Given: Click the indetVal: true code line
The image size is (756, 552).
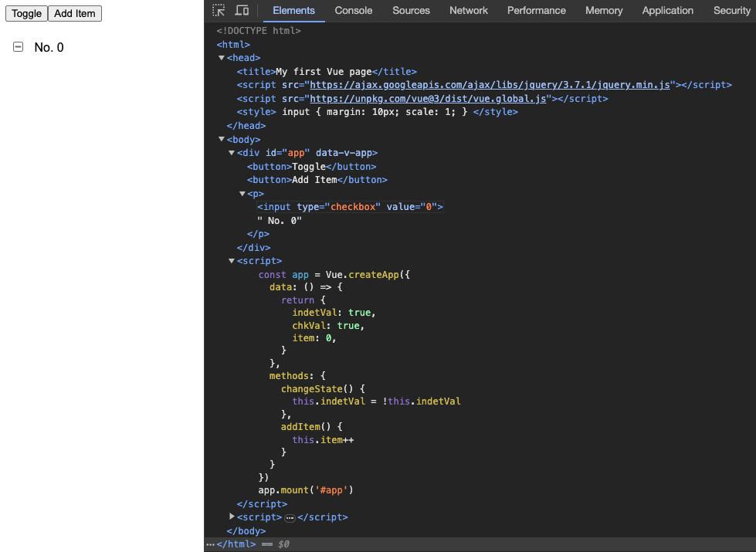Looking at the screenshot, I should click(334, 313).
